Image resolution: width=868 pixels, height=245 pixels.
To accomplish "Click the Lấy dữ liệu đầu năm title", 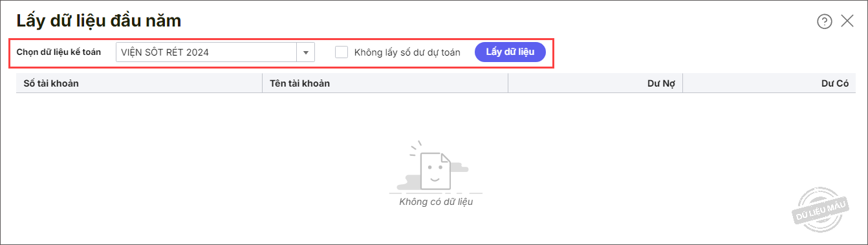I will (99, 21).
